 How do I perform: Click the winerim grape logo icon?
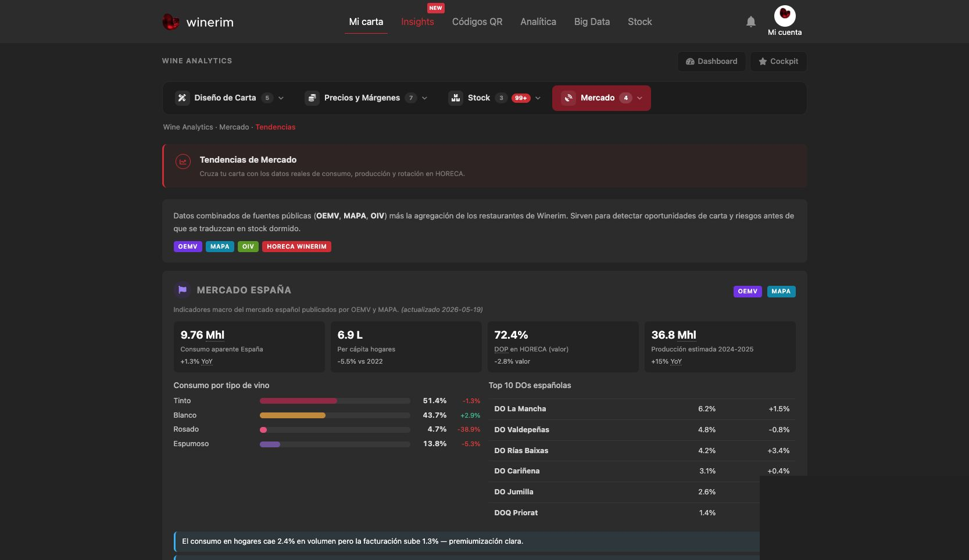(170, 22)
